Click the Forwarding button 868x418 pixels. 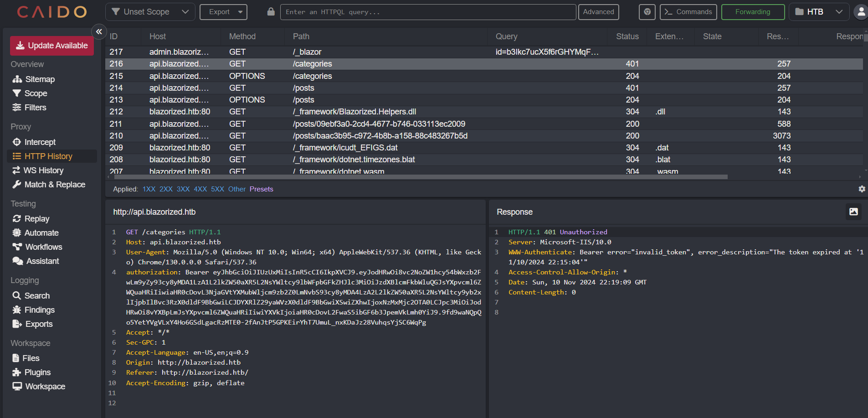pyautogui.click(x=752, y=11)
